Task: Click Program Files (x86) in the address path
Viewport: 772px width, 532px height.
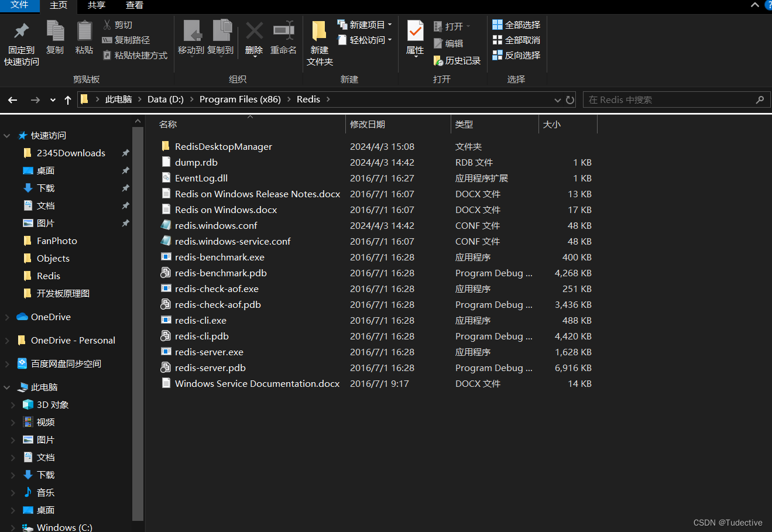Action: pos(240,99)
